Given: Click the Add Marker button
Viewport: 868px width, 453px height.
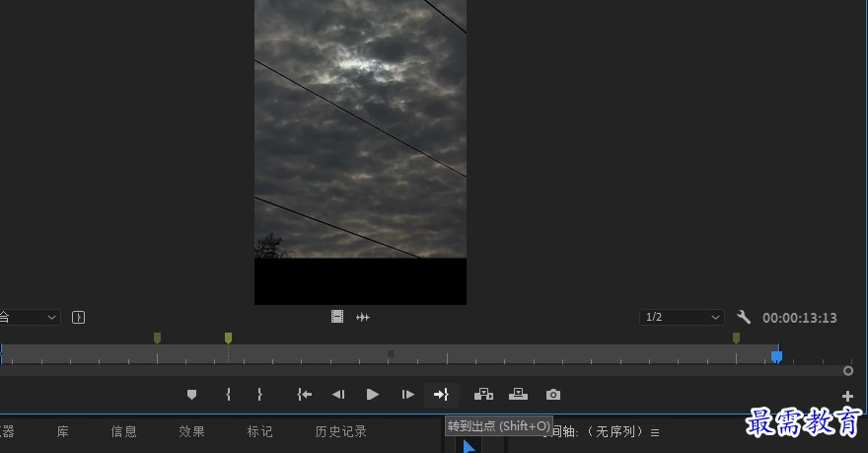Looking at the screenshot, I should coord(191,395).
